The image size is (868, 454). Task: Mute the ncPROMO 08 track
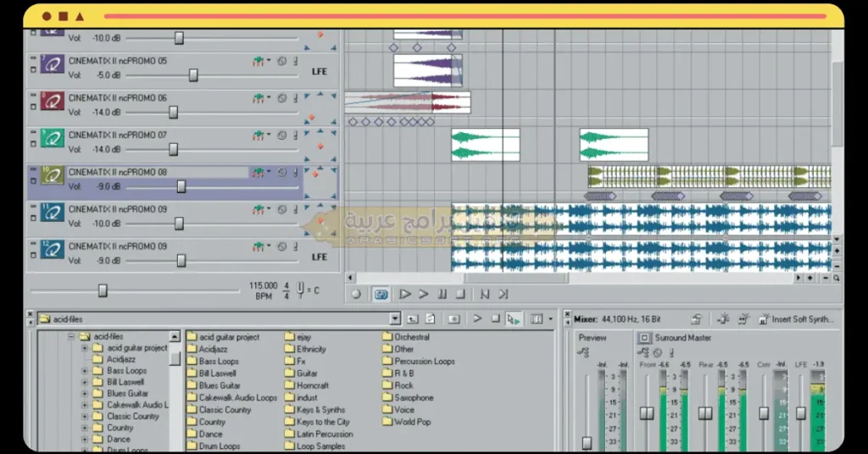pos(281,172)
